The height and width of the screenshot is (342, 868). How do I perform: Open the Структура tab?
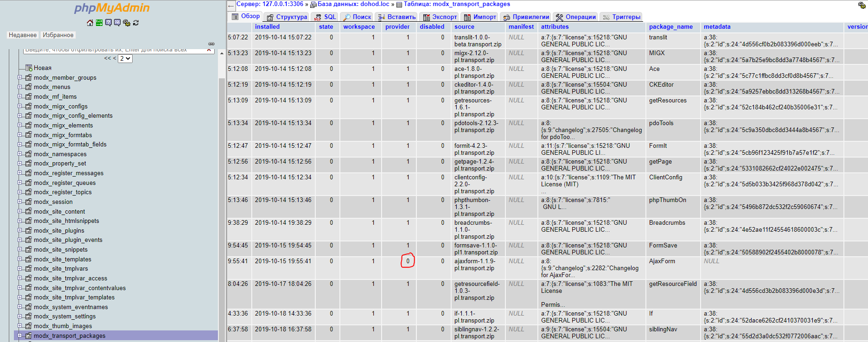point(287,17)
